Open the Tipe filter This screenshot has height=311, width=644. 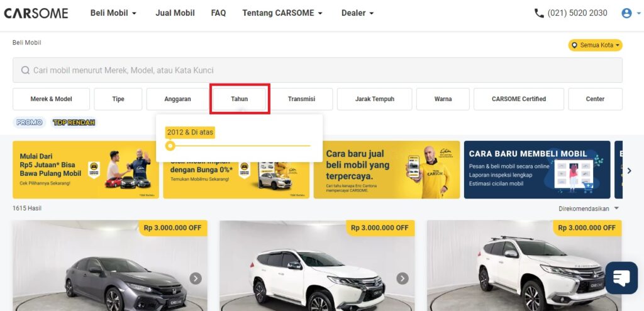pyautogui.click(x=118, y=99)
